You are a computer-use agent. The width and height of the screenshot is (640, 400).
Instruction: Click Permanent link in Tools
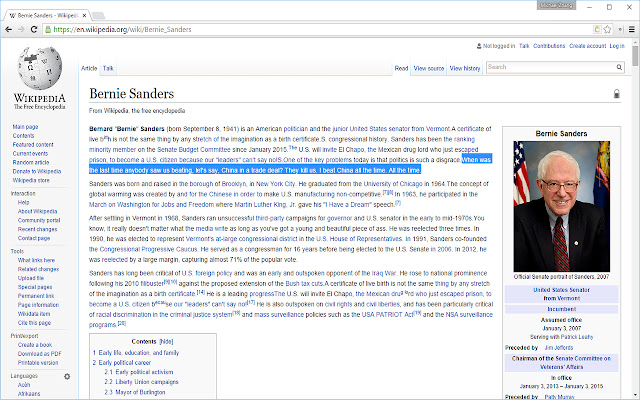coord(36,296)
